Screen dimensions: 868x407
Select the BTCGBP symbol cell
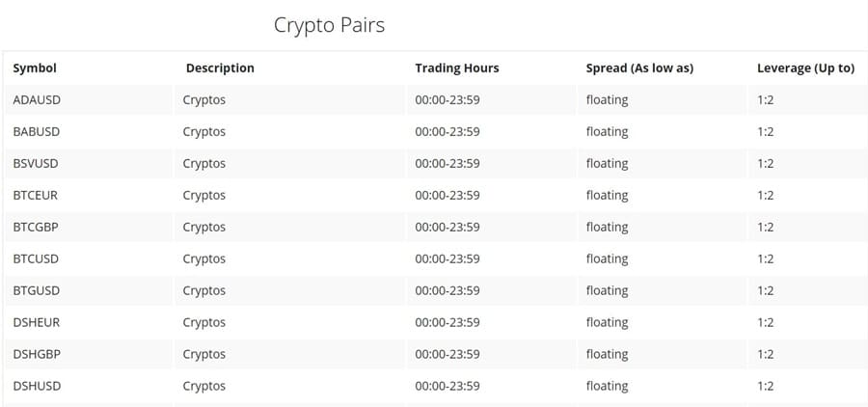[x=37, y=227]
